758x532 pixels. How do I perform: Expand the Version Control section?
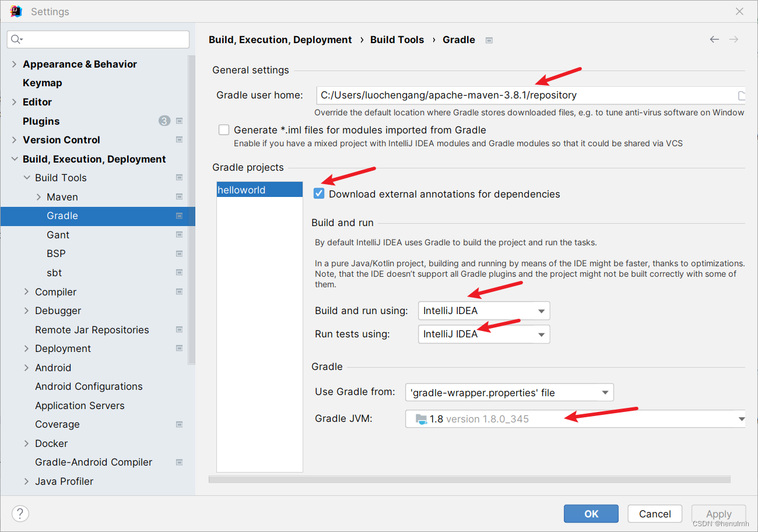[x=15, y=140]
